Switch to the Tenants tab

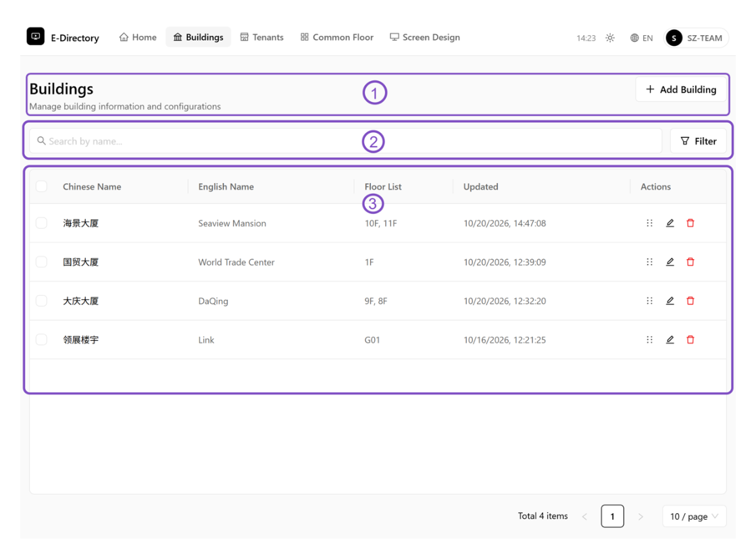pos(262,37)
